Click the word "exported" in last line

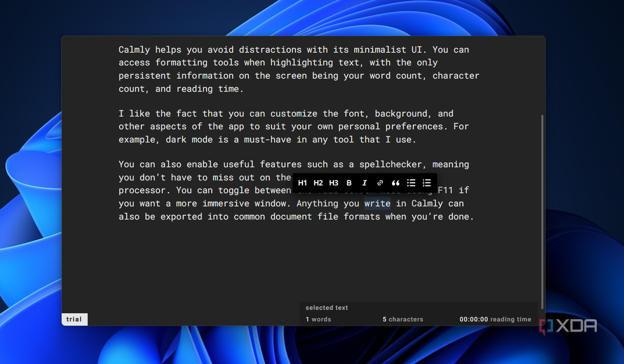coord(181,217)
